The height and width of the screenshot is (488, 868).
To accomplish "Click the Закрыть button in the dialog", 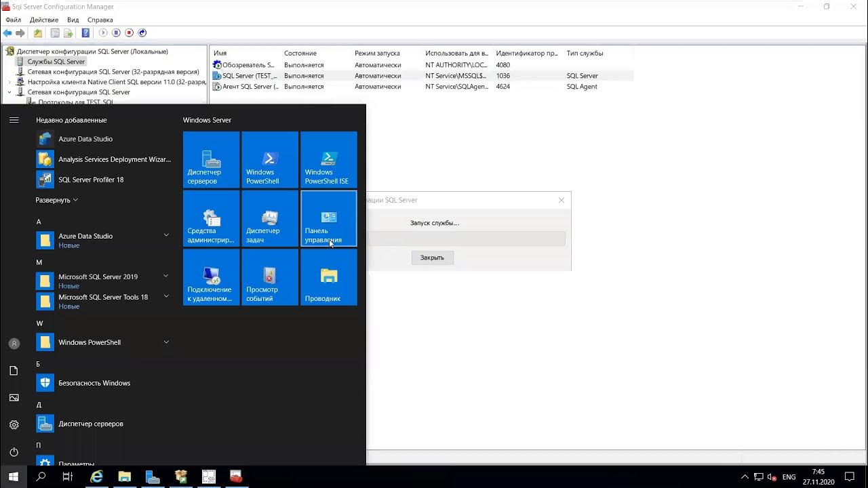I will coord(432,258).
